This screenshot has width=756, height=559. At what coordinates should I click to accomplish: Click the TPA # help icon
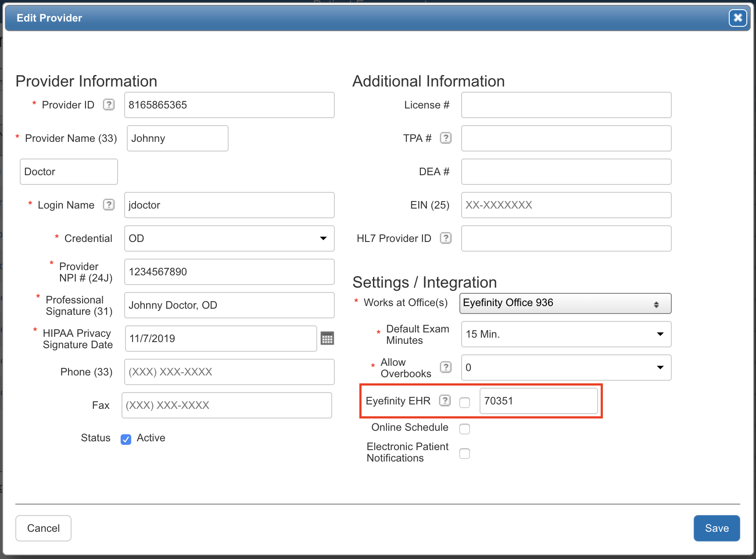point(445,138)
